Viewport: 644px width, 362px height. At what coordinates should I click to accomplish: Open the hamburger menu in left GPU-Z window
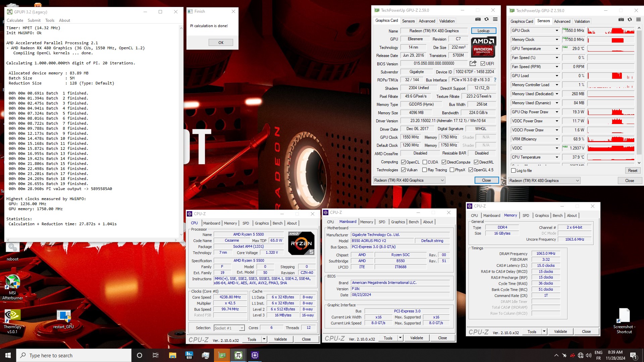click(x=495, y=19)
